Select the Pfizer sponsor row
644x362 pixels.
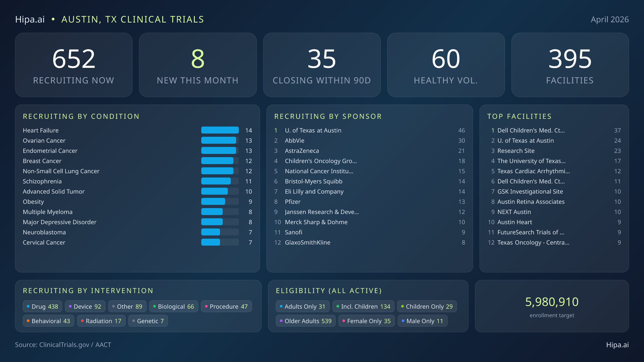coord(369,202)
